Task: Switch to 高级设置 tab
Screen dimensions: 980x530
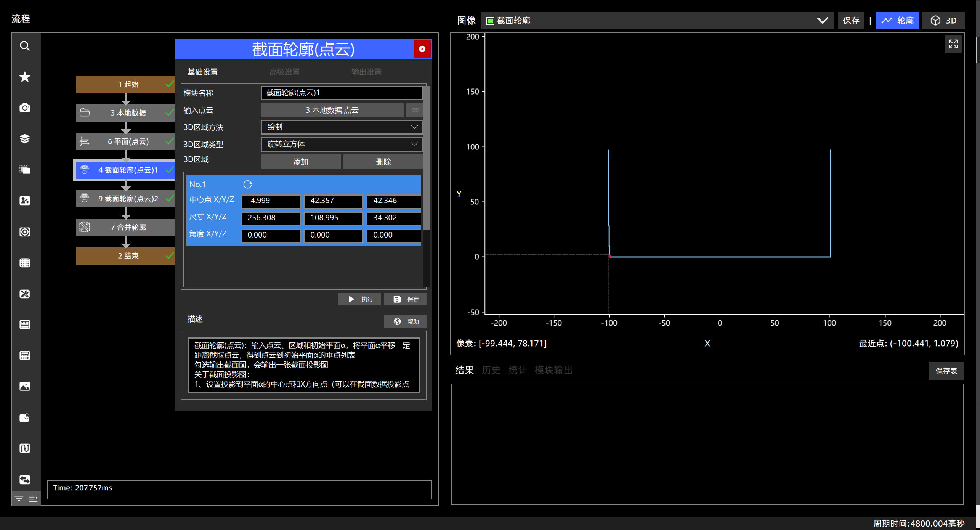Action: click(x=284, y=72)
